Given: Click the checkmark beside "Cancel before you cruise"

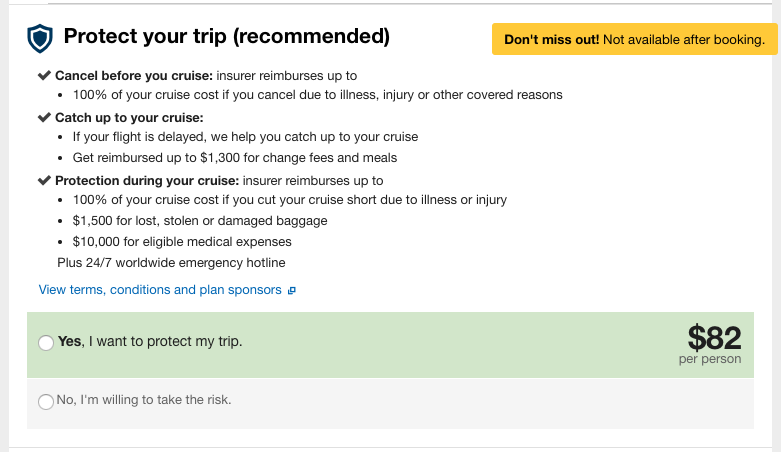Looking at the screenshot, I should [44, 75].
